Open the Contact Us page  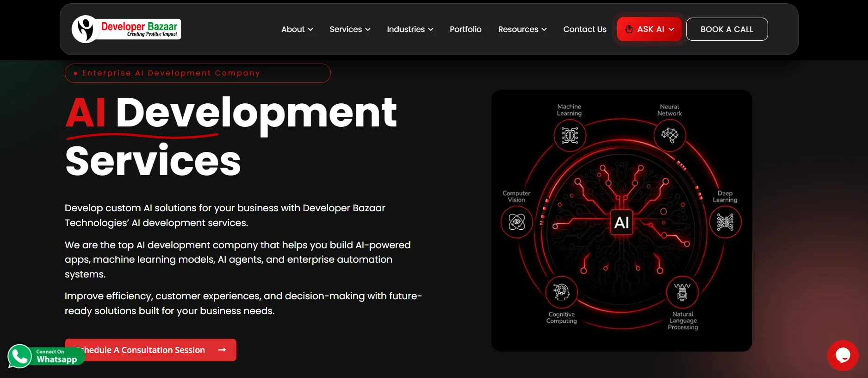pyautogui.click(x=585, y=29)
